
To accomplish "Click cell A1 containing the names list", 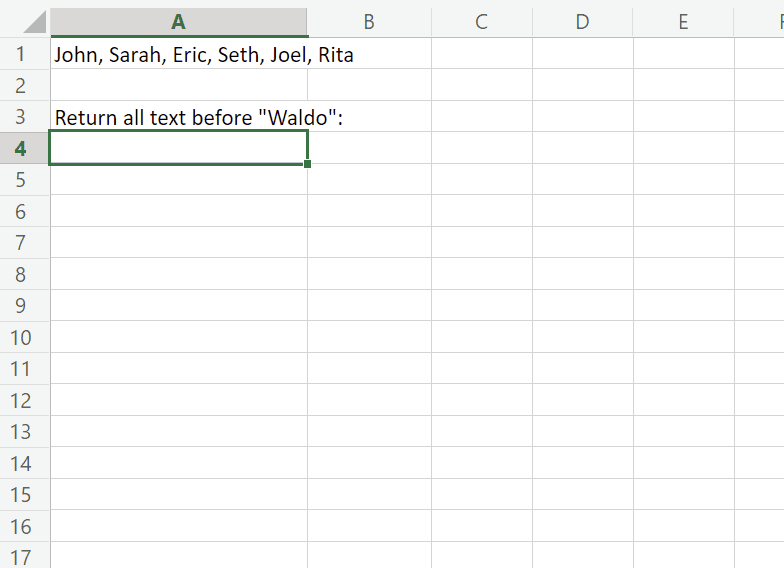I will click(178, 54).
